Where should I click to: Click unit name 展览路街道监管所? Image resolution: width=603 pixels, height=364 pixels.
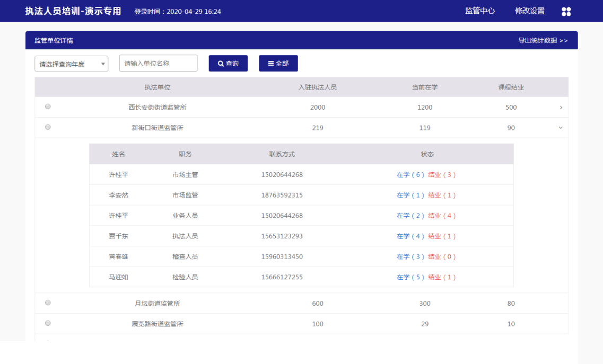pos(158,324)
